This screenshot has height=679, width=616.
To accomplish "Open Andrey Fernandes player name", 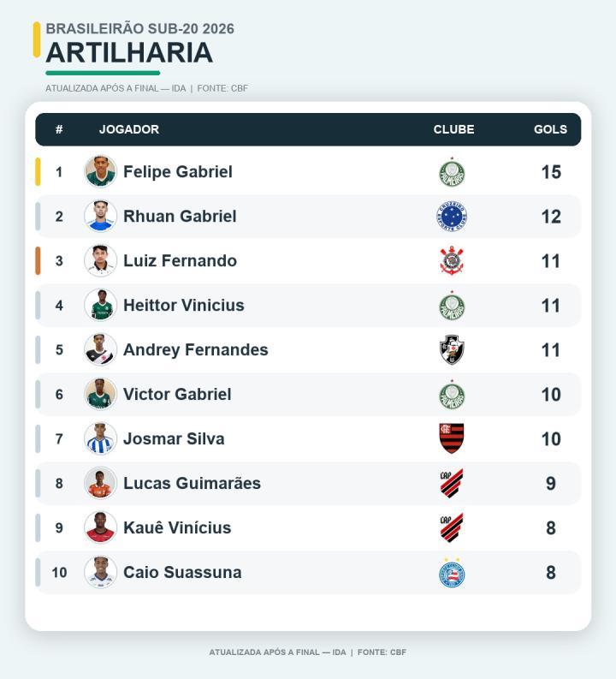I will [x=196, y=349].
